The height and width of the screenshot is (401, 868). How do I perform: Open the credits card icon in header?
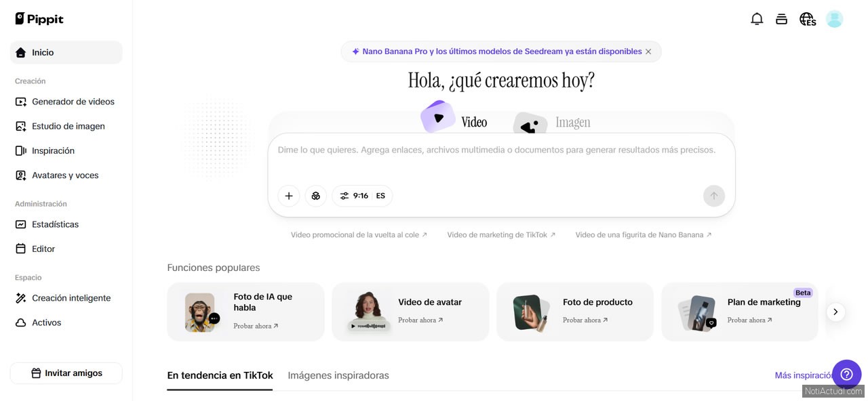781,19
